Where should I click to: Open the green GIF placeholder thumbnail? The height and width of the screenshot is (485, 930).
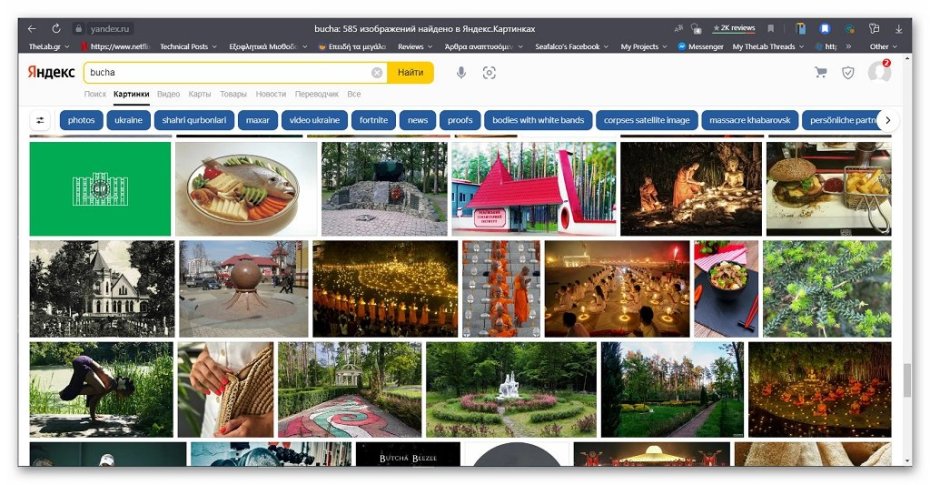click(x=100, y=189)
